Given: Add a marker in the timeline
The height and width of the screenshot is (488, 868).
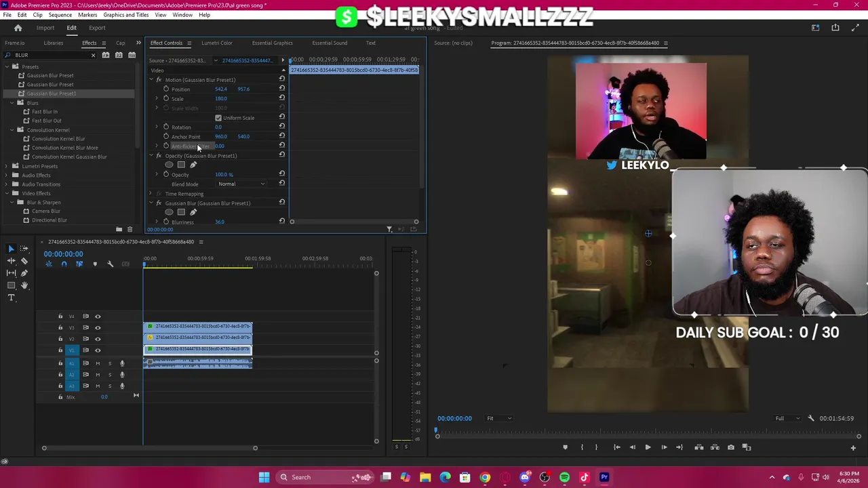Looking at the screenshot, I should [95, 264].
